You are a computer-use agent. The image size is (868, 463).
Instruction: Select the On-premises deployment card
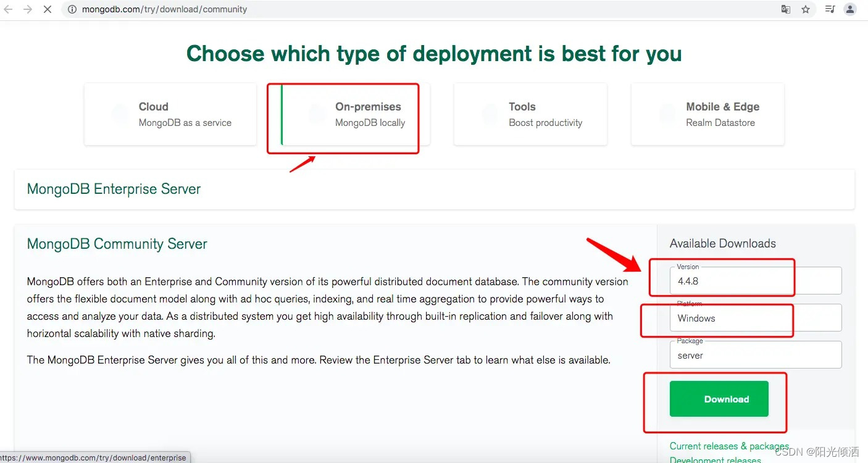355,114
